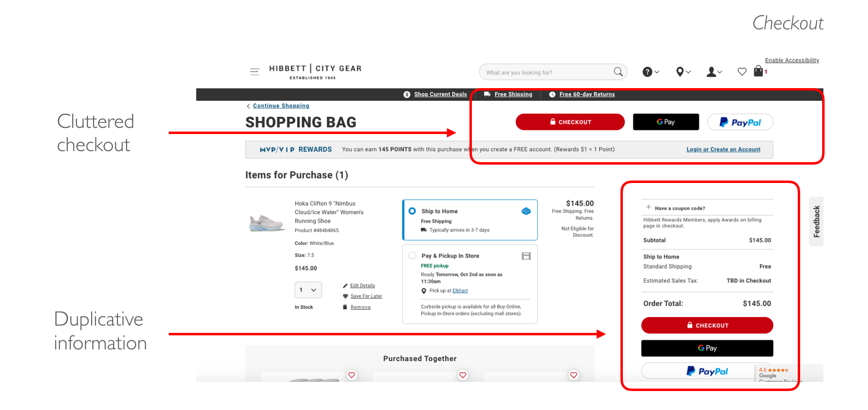Image resolution: width=868 pixels, height=410 pixels.
Task: Open Shop Current Deals link
Action: coord(441,94)
